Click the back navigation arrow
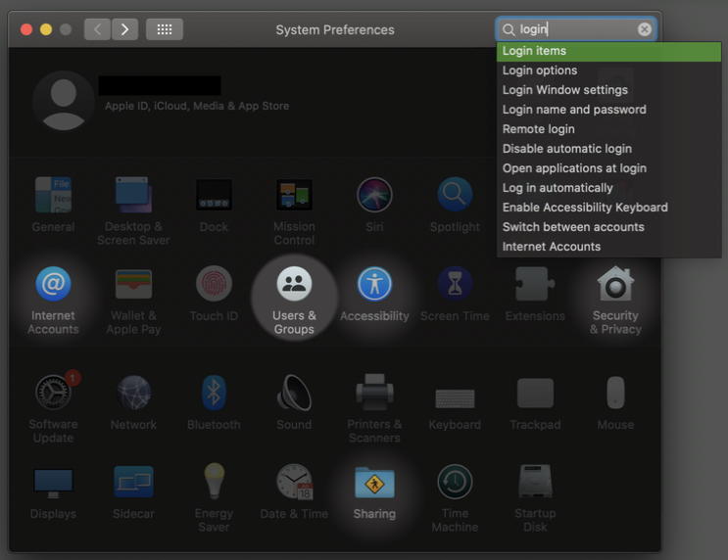 pyautogui.click(x=97, y=29)
